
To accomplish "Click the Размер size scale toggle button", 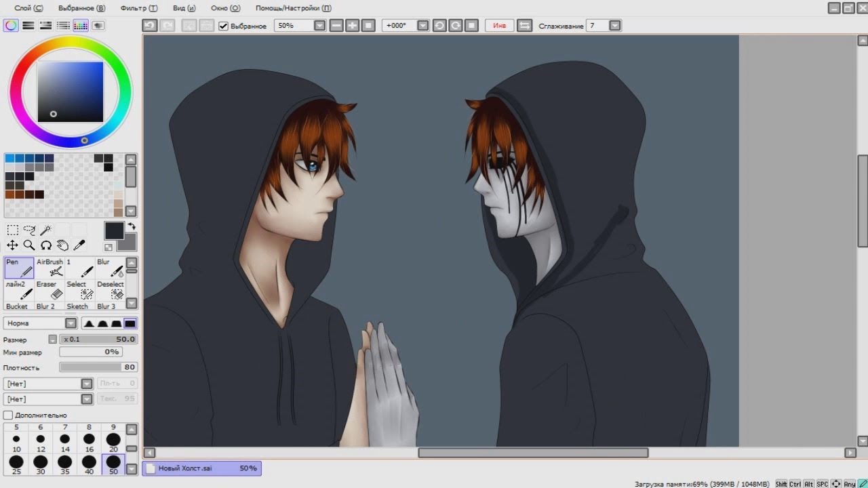I will click(x=52, y=339).
